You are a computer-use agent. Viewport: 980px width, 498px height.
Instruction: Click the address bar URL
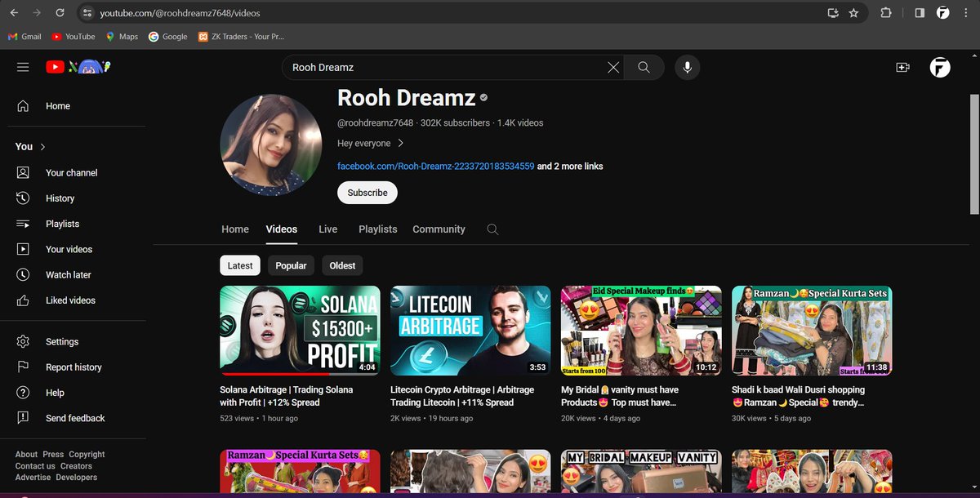(180, 13)
